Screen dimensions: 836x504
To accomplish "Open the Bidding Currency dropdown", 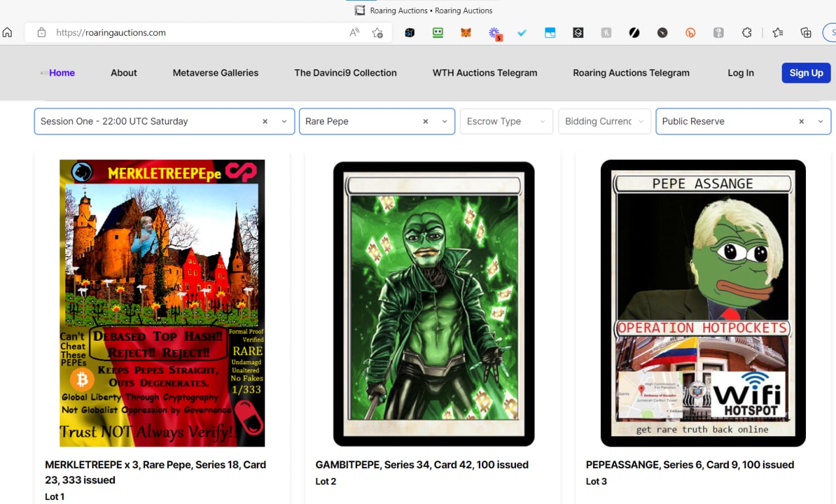I will (605, 121).
